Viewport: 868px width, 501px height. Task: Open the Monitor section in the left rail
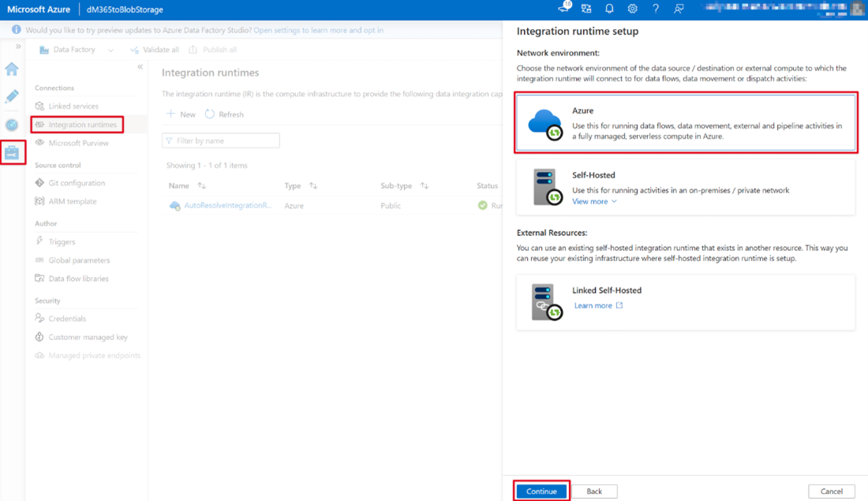11,125
